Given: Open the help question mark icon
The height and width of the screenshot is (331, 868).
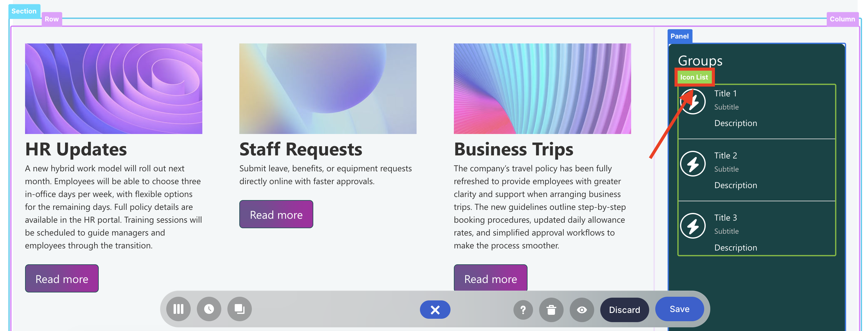Looking at the screenshot, I should (x=523, y=310).
